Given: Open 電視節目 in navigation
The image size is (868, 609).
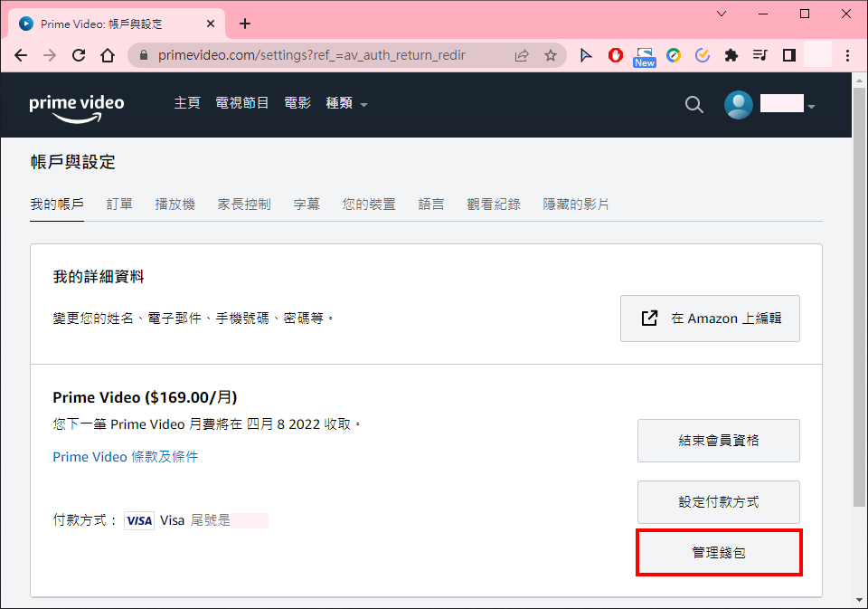Looking at the screenshot, I should click(242, 103).
